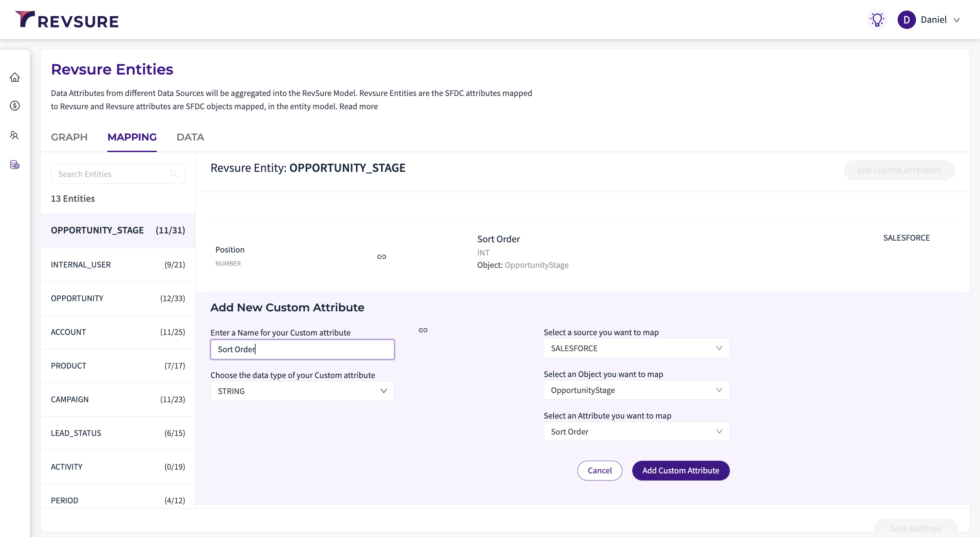Open the SALESFORCE source dropdown
The width and height of the screenshot is (980, 537).
point(636,348)
